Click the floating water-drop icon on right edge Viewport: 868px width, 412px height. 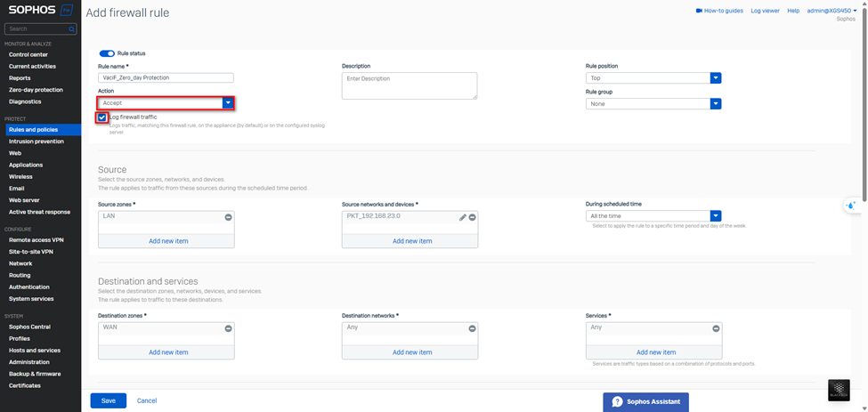[851, 206]
